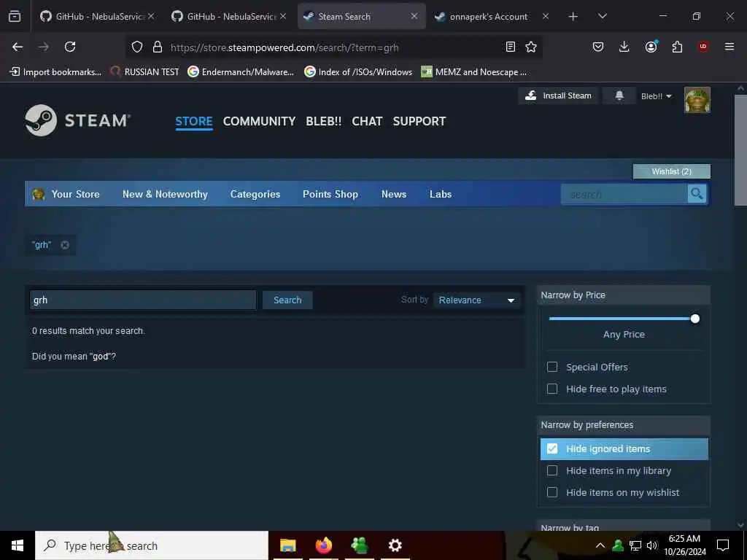
Task: Open Import bookmarks item
Action: (x=55, y=72)
